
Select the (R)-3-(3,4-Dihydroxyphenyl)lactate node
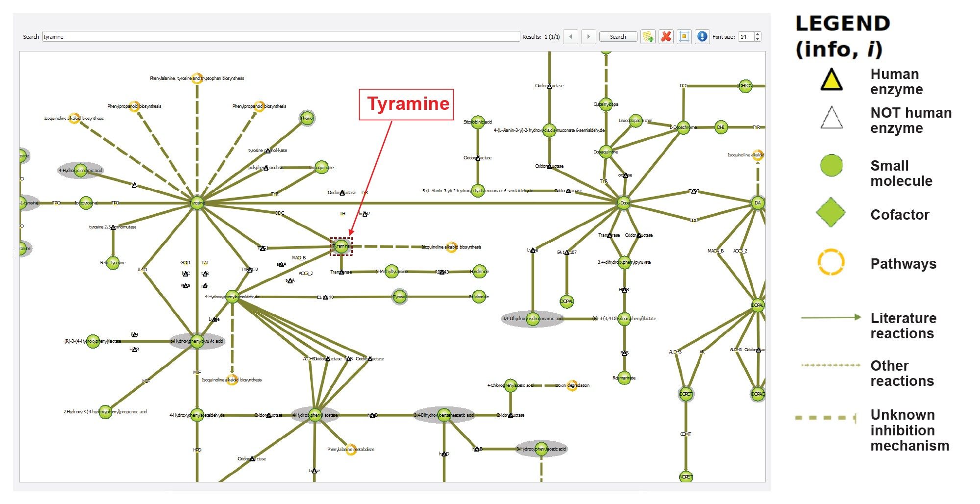click(624, 319)
